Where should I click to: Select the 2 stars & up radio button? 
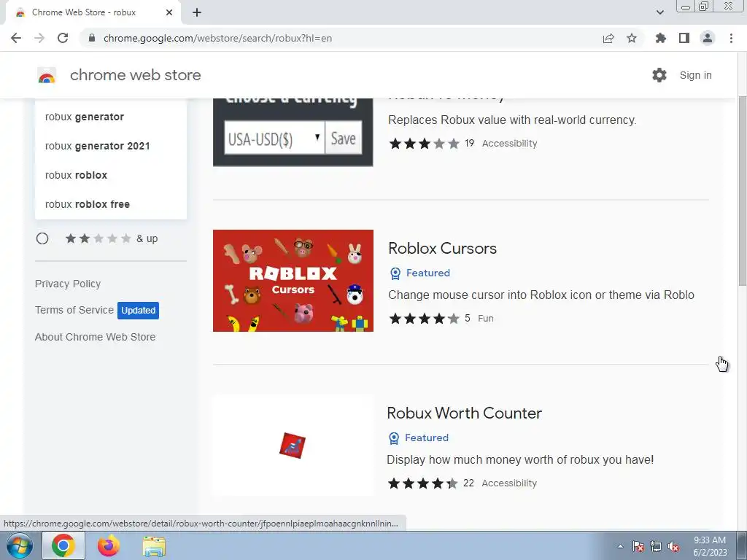click(42, 238)
